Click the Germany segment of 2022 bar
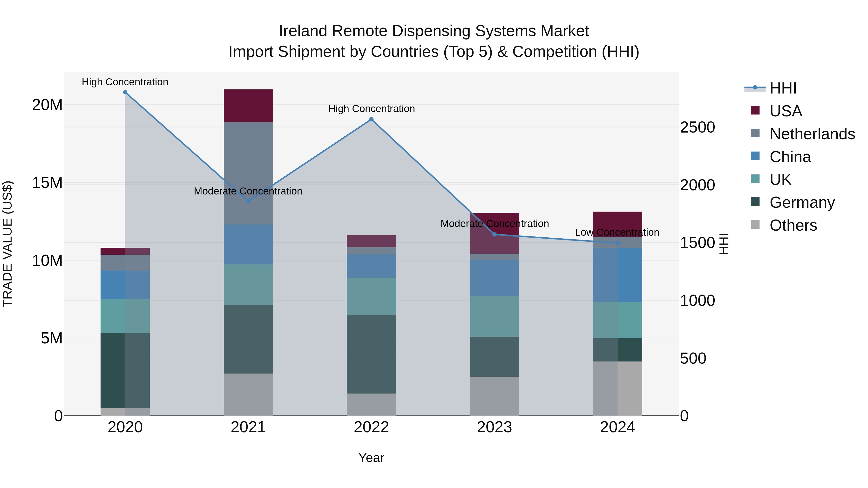 (371, 354)
